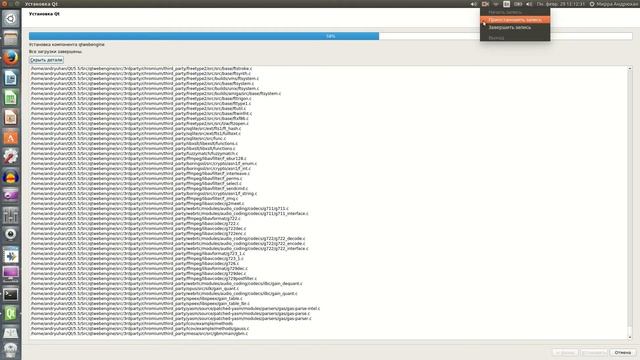Viewport: 640px width, 360px height.
Task: Open Ubuntu Software Center from the dock
Action: pos(11,137)
